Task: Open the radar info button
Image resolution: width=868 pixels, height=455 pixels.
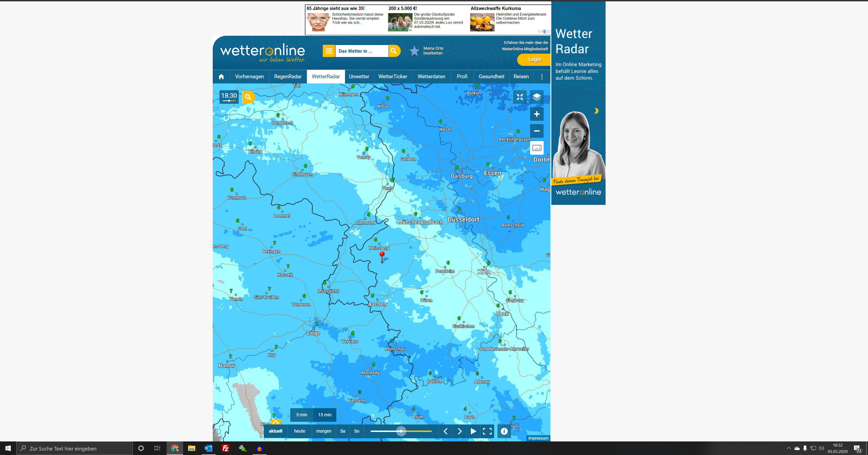Action: pos(504,431)
